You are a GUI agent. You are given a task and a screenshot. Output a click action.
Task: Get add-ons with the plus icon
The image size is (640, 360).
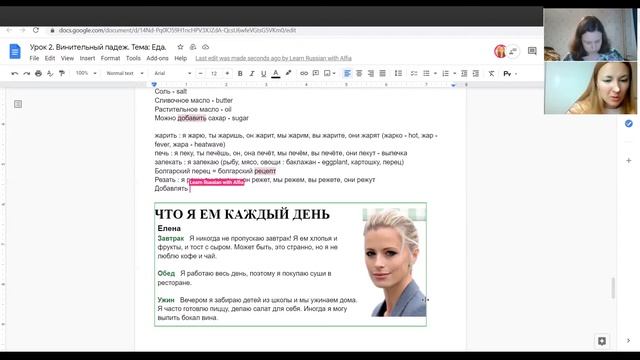point(629,160)
